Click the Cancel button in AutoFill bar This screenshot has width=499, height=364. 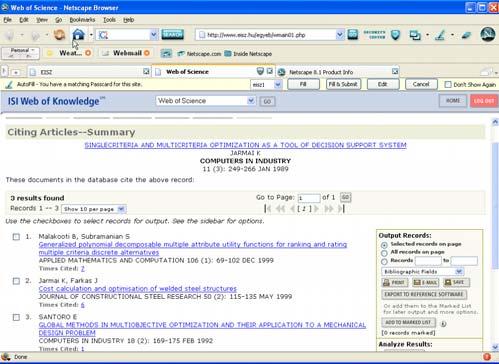[421, 84]
